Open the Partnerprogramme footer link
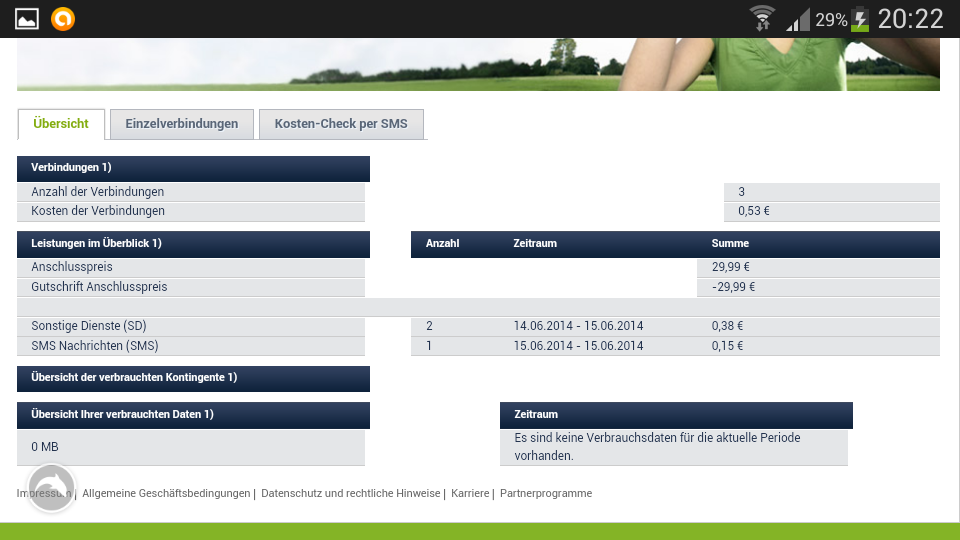Viewport: 960px width, 540px height. (x=546, y=493)
